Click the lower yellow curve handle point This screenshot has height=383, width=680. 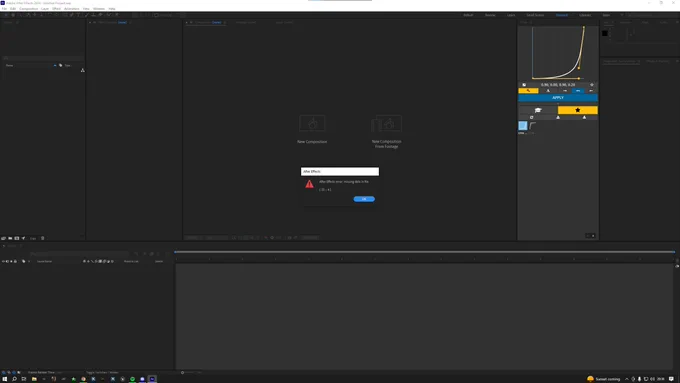579,79
